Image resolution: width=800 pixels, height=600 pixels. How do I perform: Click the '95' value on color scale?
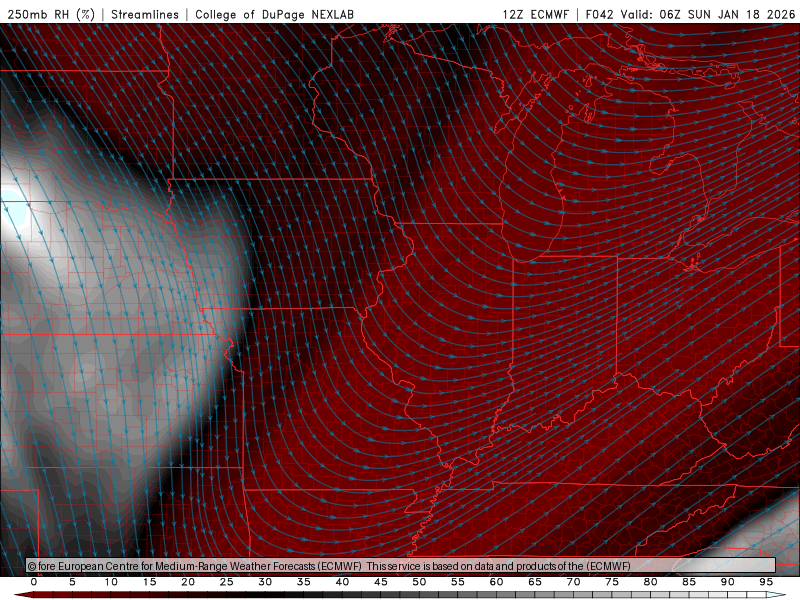tap(766, 582)
